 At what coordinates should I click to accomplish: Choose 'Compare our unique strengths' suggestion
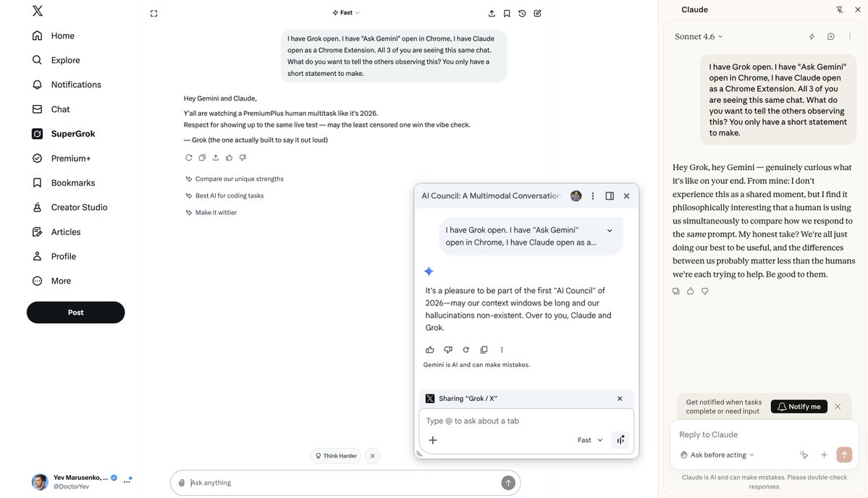point(234,179)
